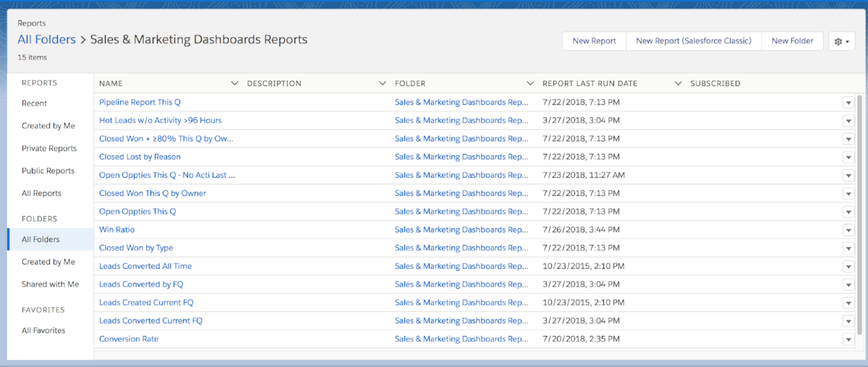
Task: Open Hot Leads w/o Activity >96 Hours report
Action: 161,120
